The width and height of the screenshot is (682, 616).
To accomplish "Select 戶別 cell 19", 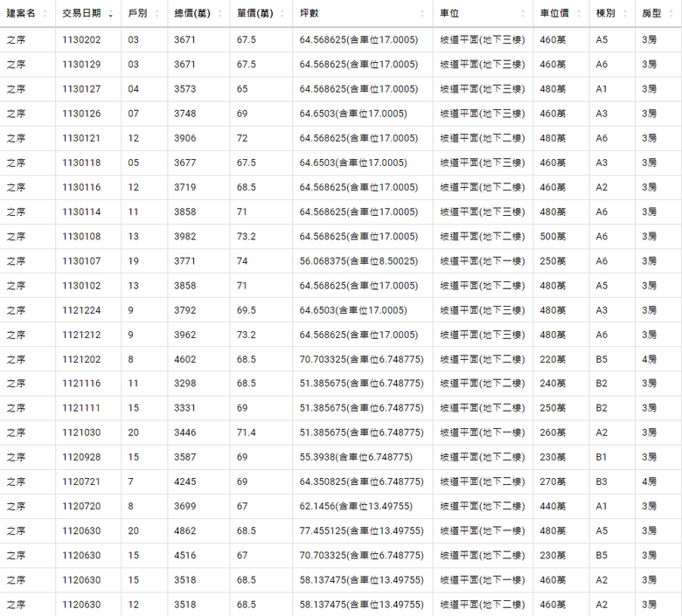I will 133,261.
